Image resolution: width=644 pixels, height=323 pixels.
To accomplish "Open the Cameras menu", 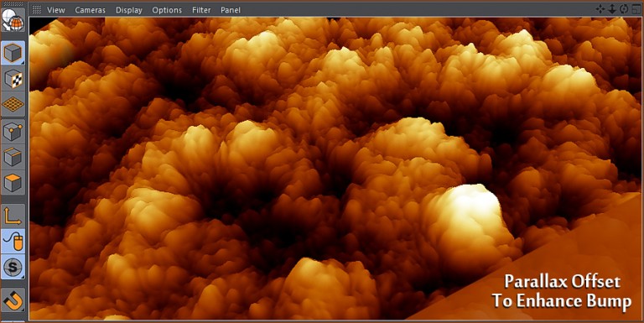I will pyautogui.click(x=90, y=10).
